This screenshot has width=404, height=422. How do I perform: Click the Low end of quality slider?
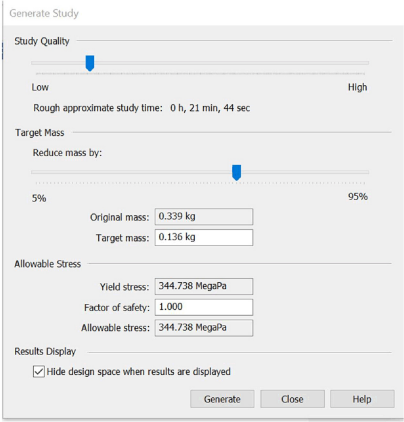coord(40,87)
